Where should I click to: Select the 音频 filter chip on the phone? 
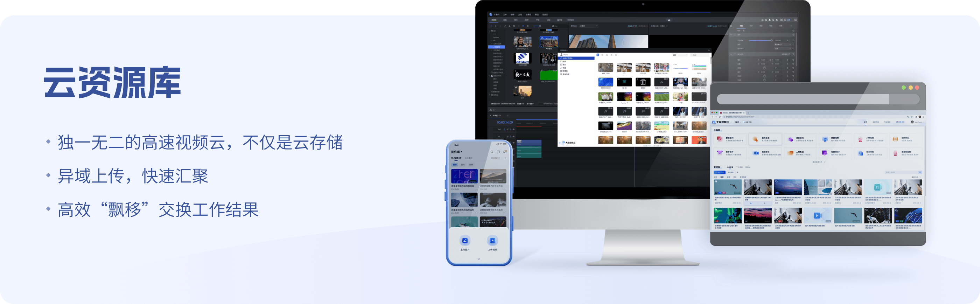click(471, 165)
